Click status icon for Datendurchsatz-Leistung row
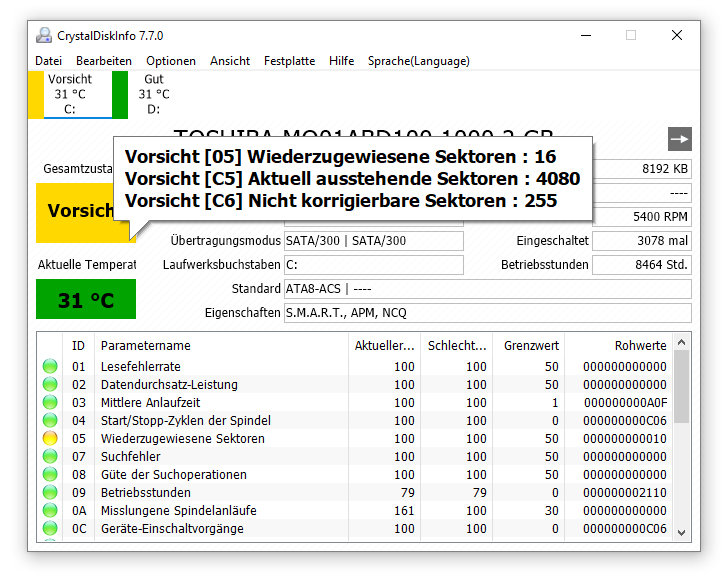The image size is (727, 586). [50, 384]
